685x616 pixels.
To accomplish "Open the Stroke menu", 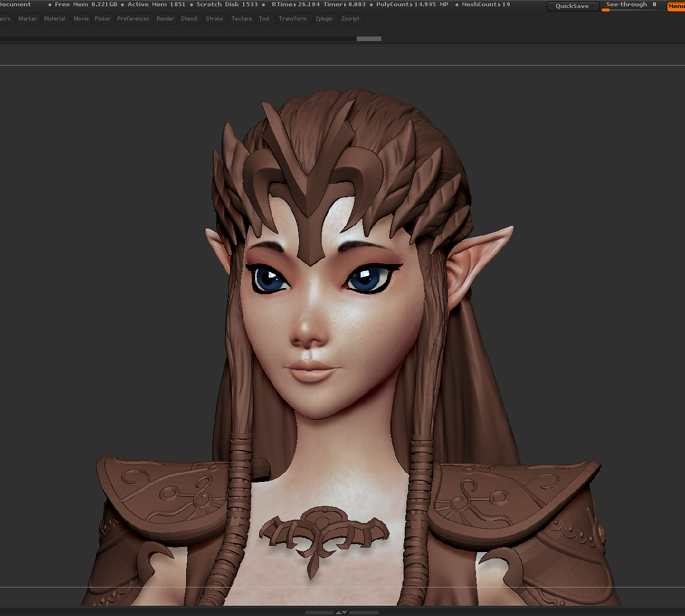I will 215,19.
